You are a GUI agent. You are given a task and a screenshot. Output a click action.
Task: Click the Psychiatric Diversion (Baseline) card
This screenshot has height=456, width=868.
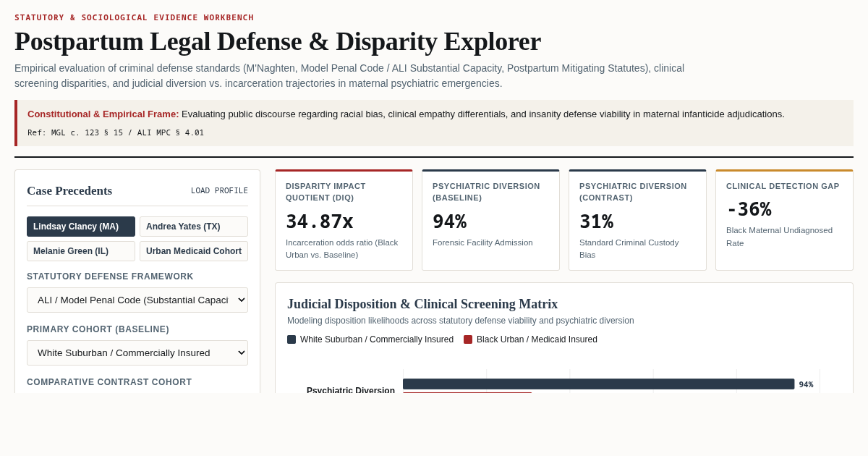pos(490,220)
